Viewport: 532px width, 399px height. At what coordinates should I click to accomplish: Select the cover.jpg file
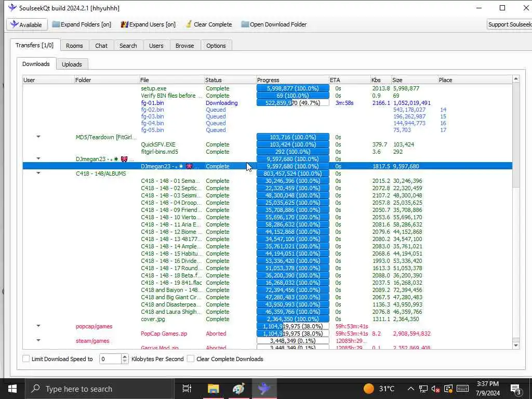coord(153,319)
